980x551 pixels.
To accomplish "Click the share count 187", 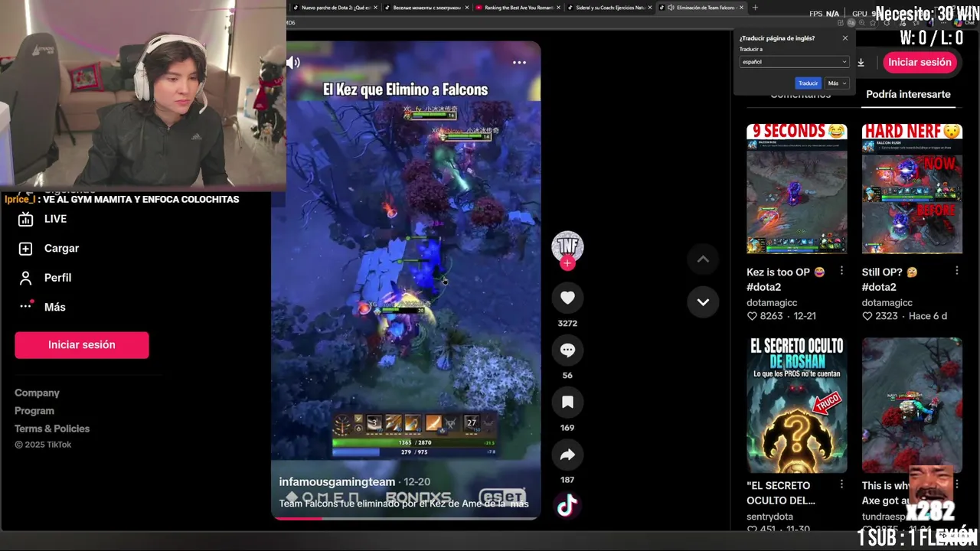I will point(567,480).
